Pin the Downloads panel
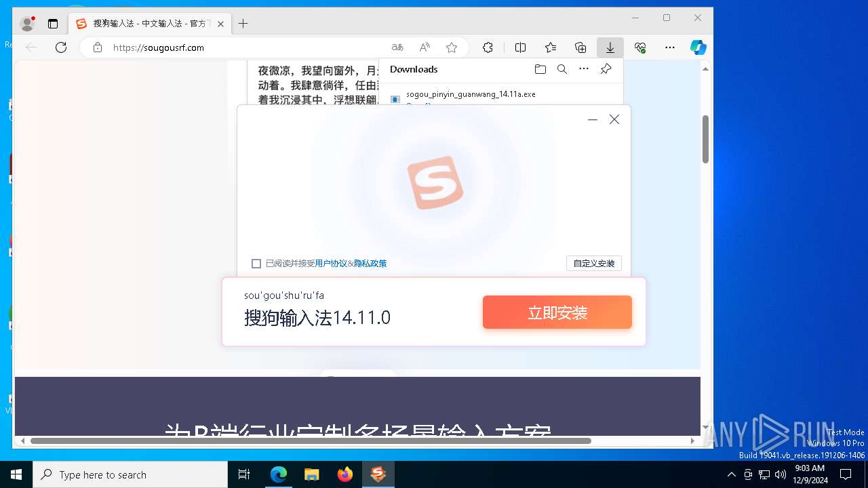The width and height of the screenshot is (868, 488). pyautogui.click(x=606, y=69)
